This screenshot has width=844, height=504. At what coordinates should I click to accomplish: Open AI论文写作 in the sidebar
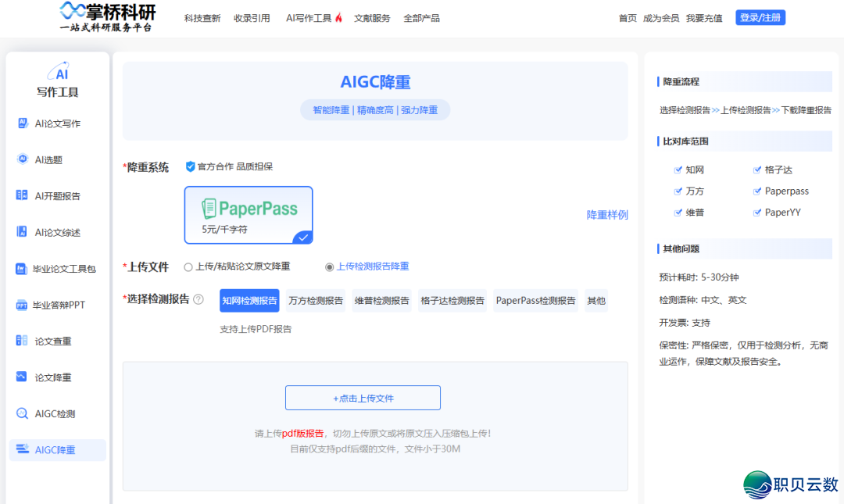58,123
